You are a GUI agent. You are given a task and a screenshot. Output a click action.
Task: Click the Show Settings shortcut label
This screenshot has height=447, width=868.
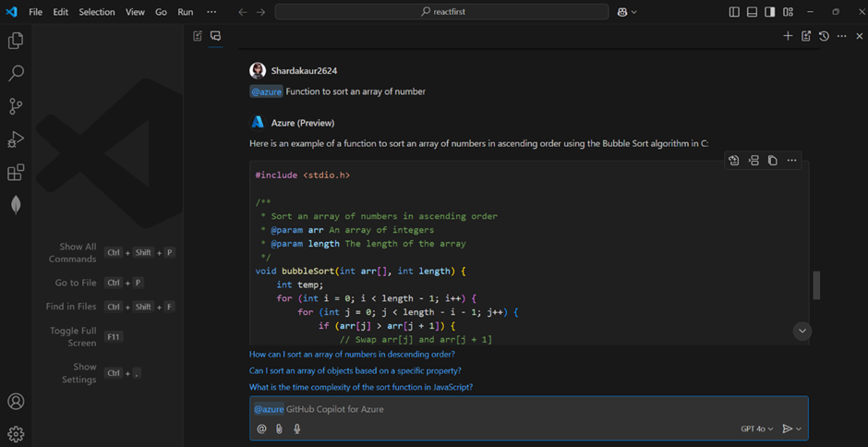coord(79,373)
